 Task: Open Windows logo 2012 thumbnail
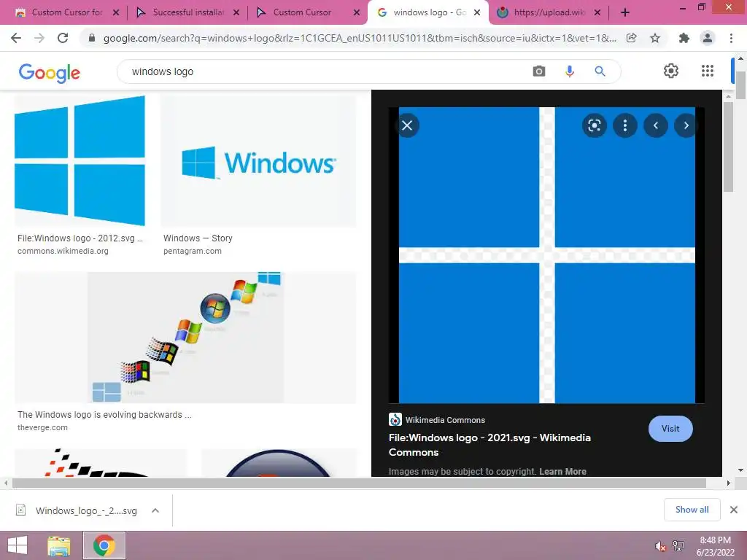pos(80,160)
